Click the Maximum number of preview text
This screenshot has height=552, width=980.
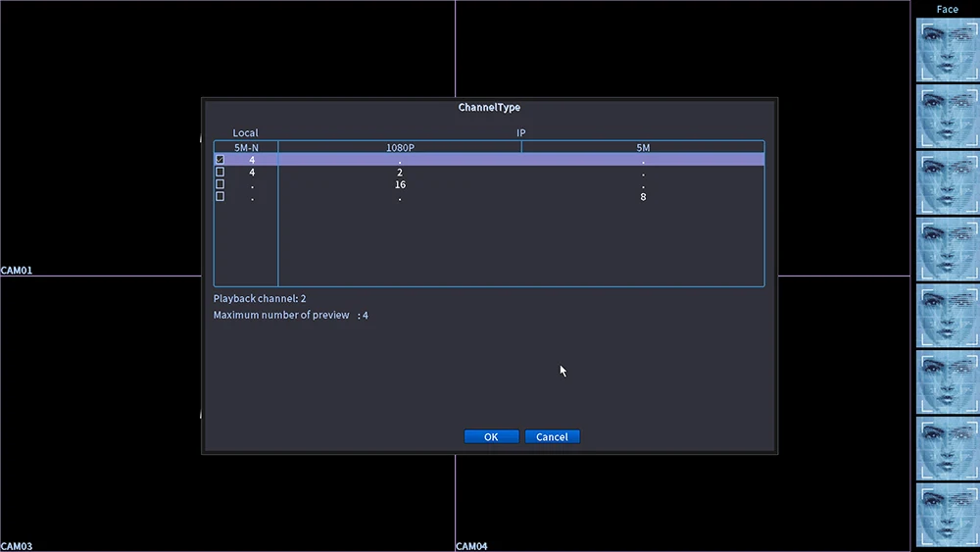281,315
